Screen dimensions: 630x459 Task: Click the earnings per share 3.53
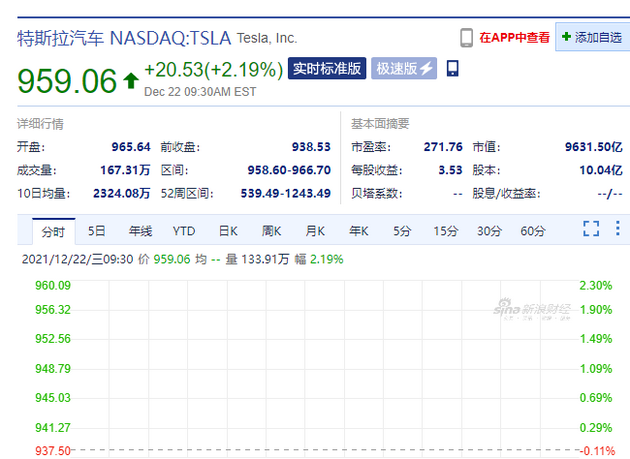[x=450, y=170]
